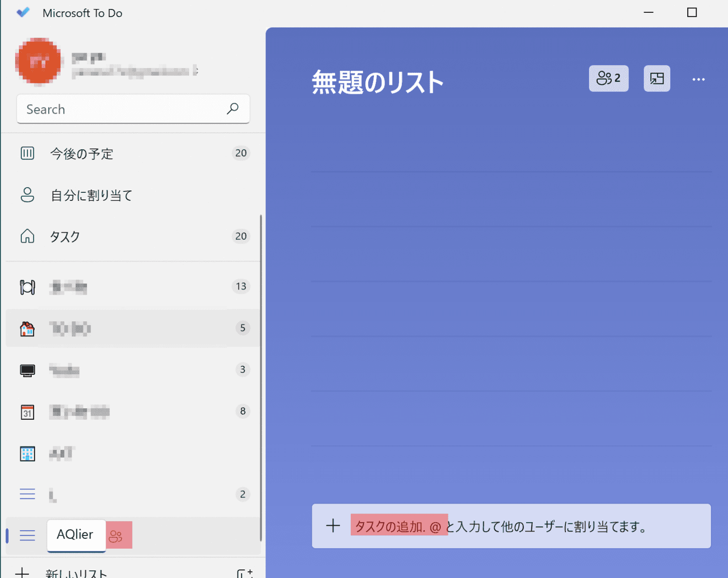The height and width of the screenshot is (578, 728).
Task: Select the タスク home icon
Action: point(27,236)
